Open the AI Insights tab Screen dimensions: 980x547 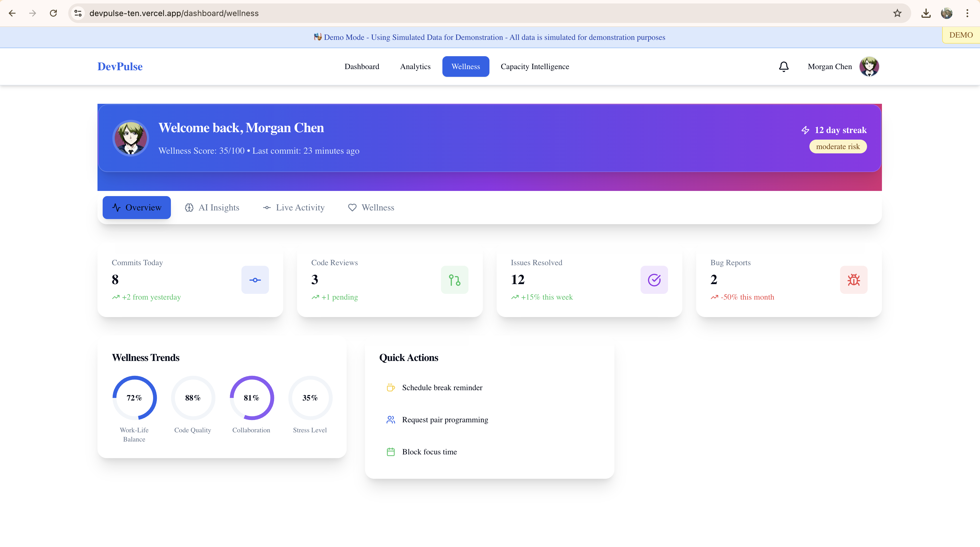(x=212, y=208)
